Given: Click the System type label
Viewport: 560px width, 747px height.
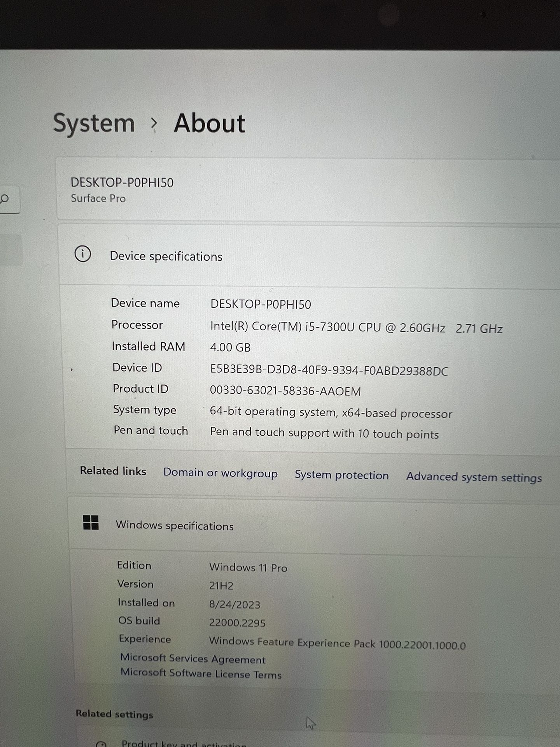Looking at the screenshot, I should pos(145,410).
